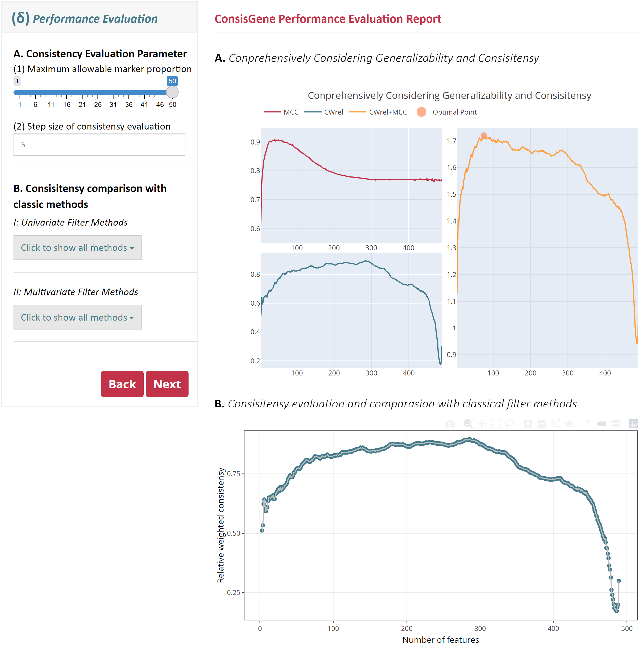The image size is (644, 651).
Task: Click 'B. Consisitensy comparison with classic methods' heading
Action: pyautogui.click(x=90, y=196)
